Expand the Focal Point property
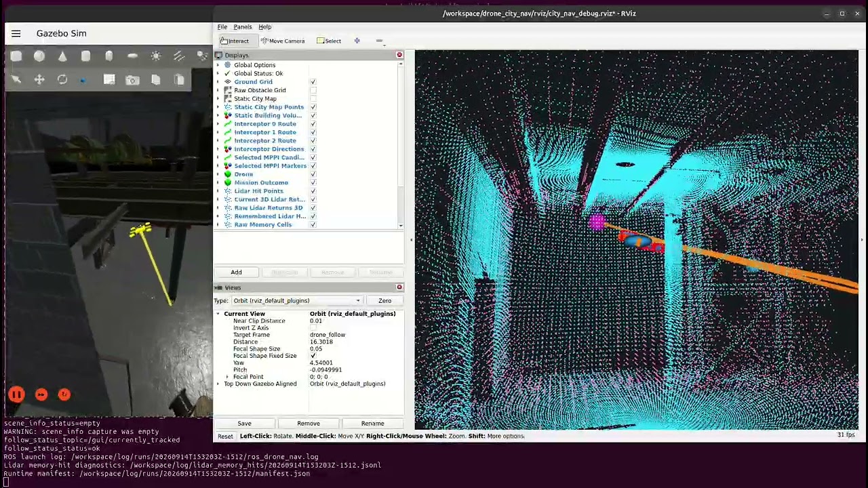The image size is (868, 488). tap(227, 377)
